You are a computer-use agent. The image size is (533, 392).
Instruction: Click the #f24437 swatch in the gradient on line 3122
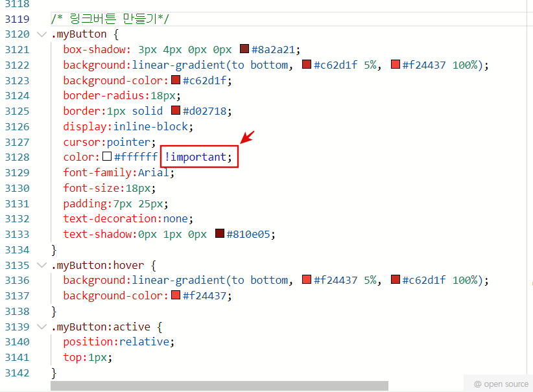[396, 64]
